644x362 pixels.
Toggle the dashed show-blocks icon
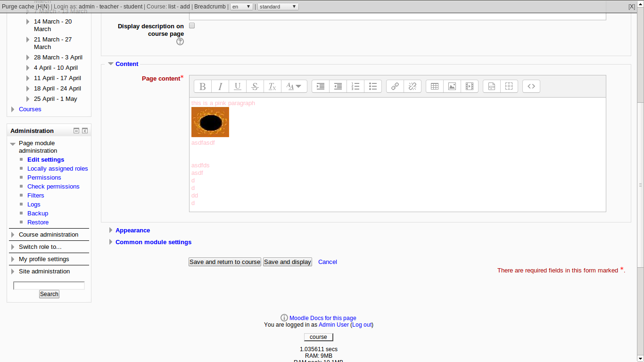pos(509,86)
